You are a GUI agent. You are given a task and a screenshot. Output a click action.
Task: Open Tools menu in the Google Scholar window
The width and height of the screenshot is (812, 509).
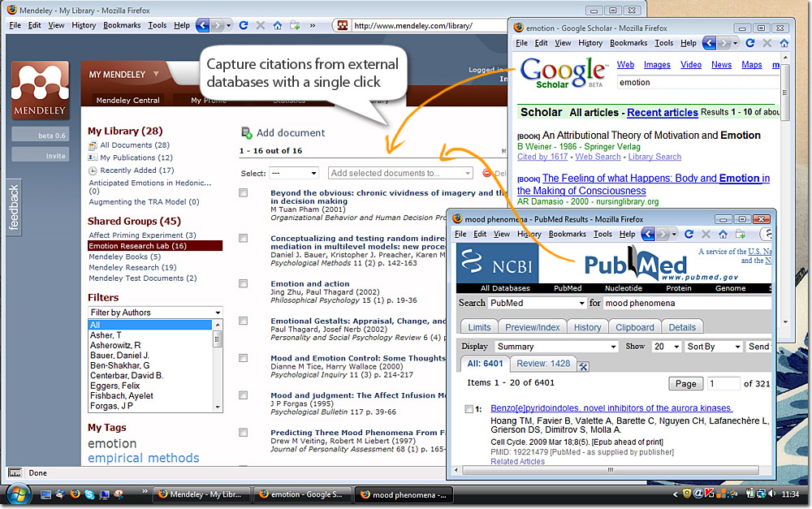[x=664, y=43]
